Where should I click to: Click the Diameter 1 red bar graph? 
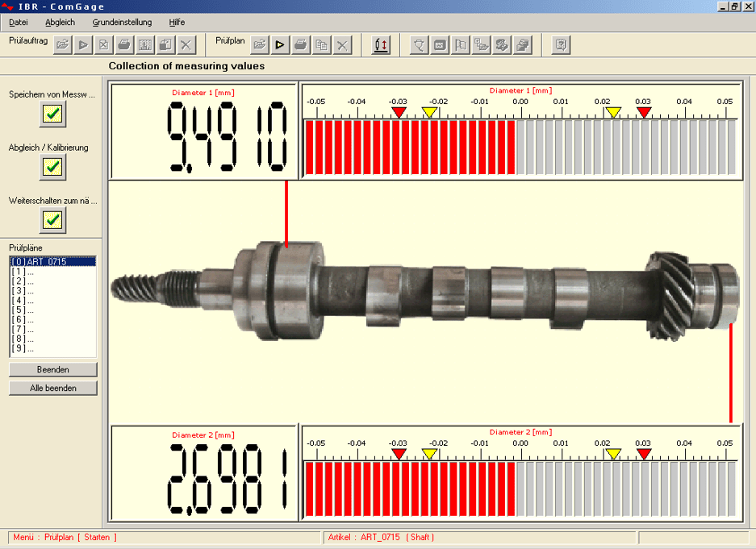tap(409, 146)
